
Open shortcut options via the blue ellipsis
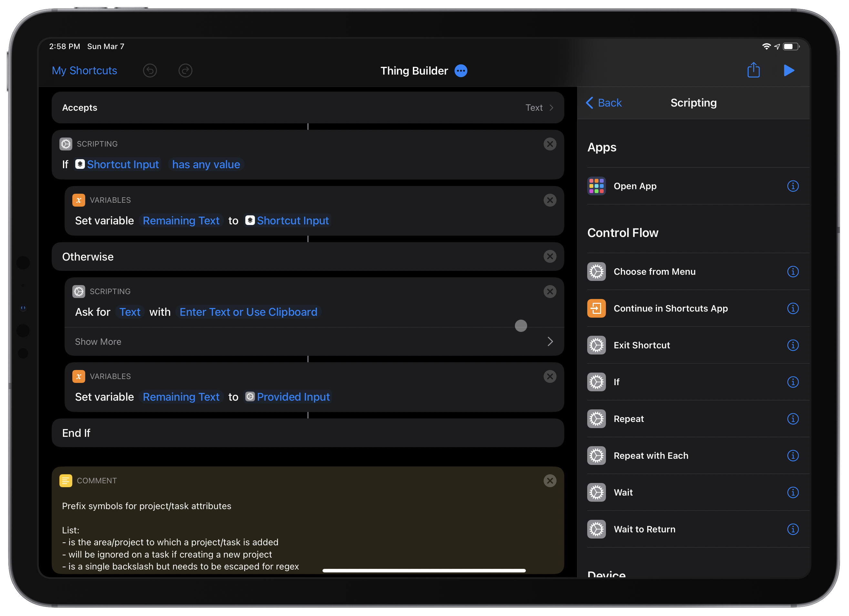[461, 70]
